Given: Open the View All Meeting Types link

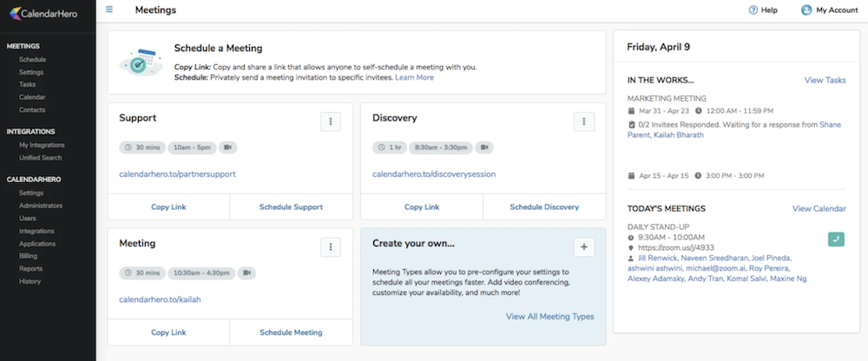Looking at the screenshot, I should click(x=549, y=317).
